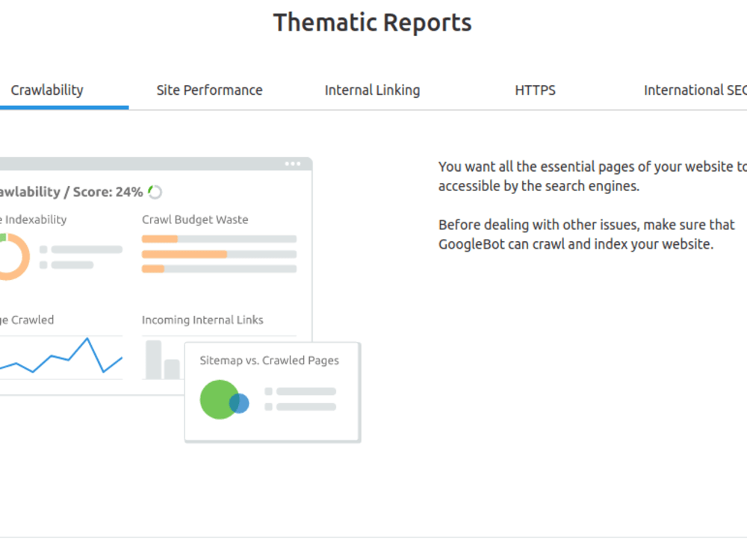Click the blue Crawled Pages circle

[239, 403]
